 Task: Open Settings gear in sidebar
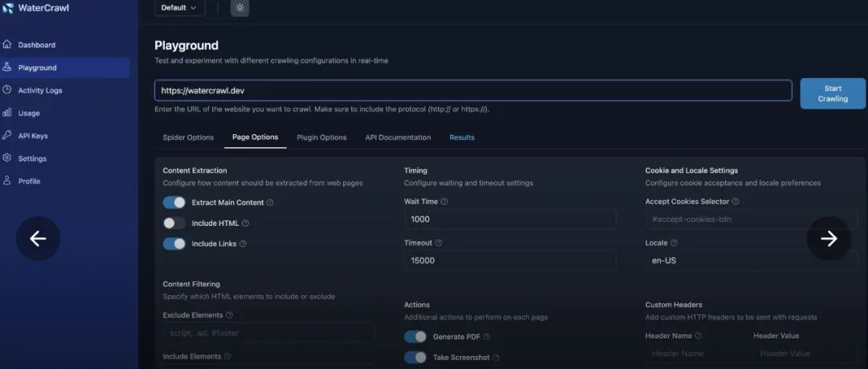(7, 158)
